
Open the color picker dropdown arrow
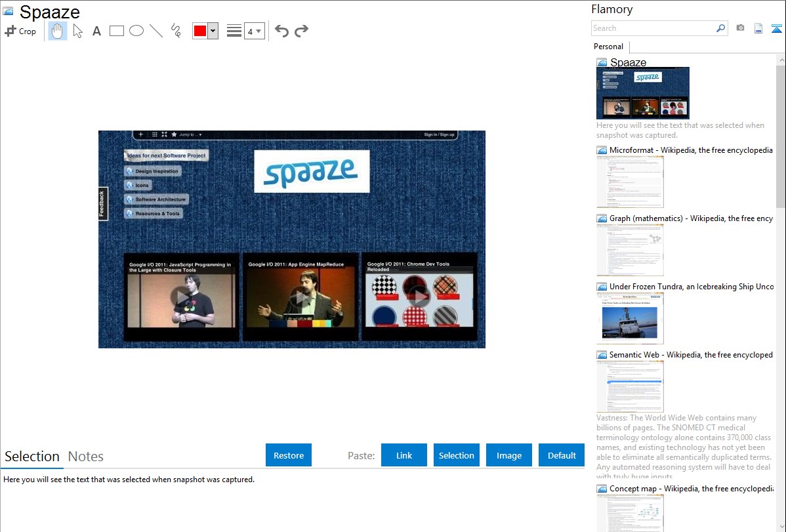click(x=213, y=31)
